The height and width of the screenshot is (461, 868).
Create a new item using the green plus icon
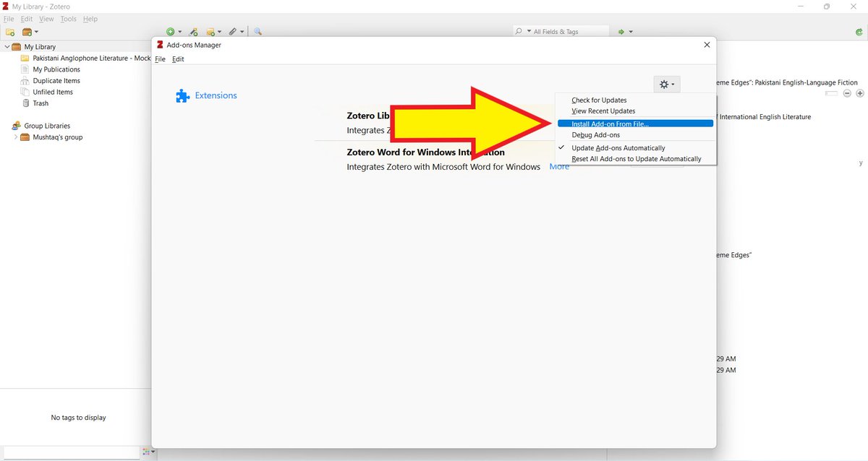point(171,32)
